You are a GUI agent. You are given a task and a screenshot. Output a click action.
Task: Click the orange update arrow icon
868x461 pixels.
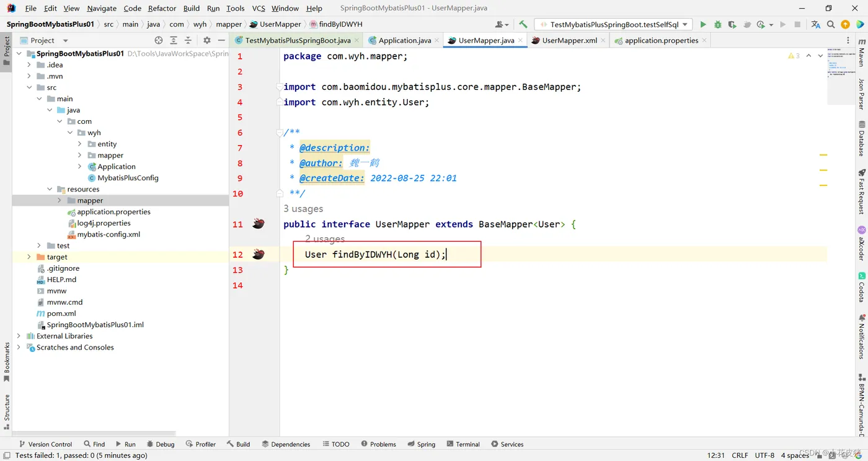point(845,24)
